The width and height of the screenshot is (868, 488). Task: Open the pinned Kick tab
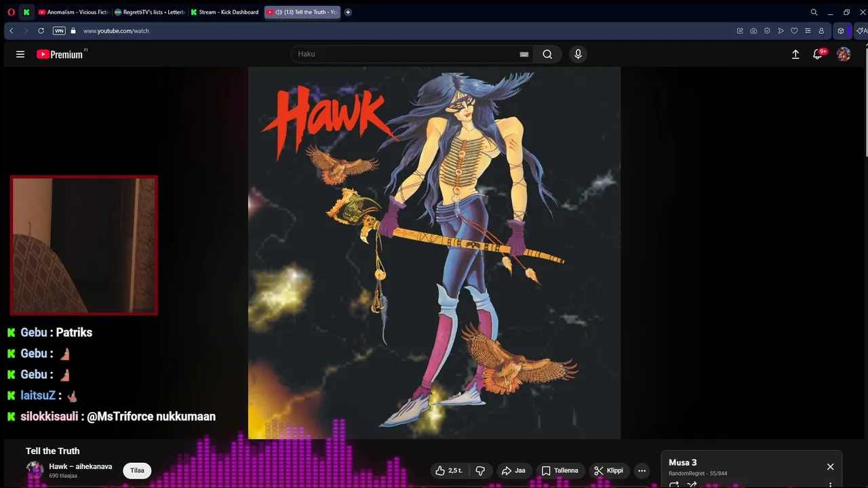[x=26, y=12]
